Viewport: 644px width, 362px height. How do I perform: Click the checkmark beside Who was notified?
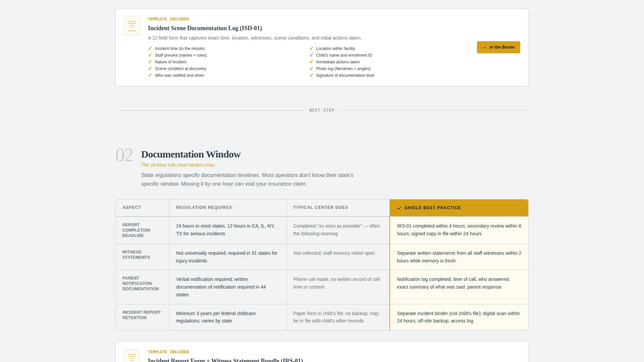[x=150, y=75]
